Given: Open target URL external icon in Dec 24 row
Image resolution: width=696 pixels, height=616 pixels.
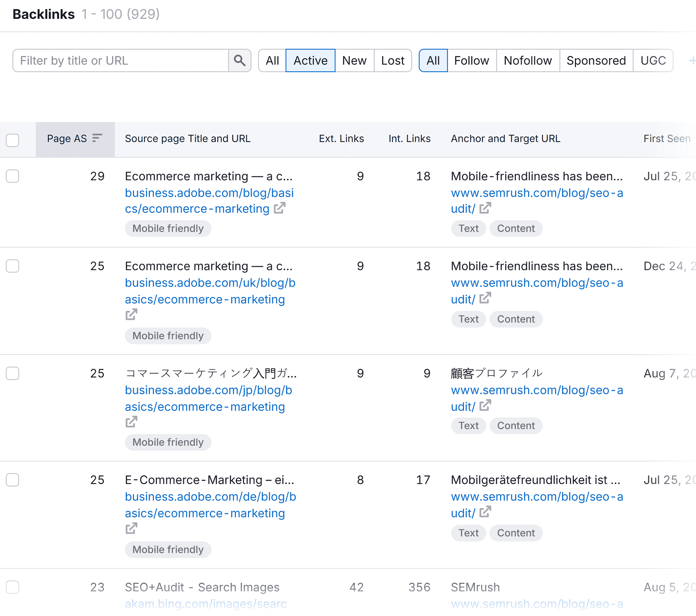Looking at the screenshot, I should click(x=485, y=298).
